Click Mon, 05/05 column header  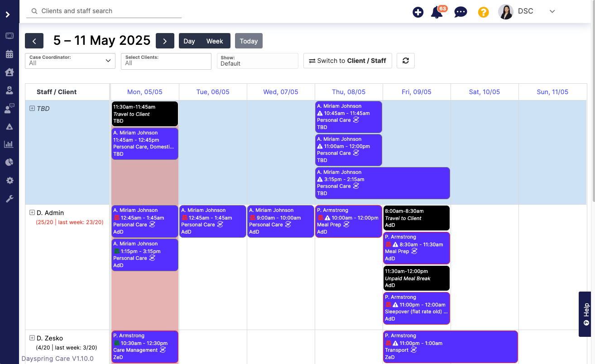point(144,92)
